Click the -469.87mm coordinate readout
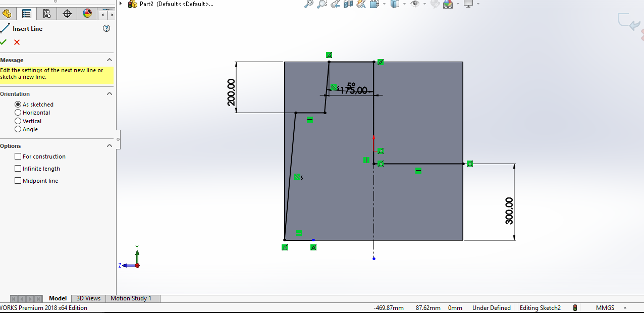 (x=389, y=308)
